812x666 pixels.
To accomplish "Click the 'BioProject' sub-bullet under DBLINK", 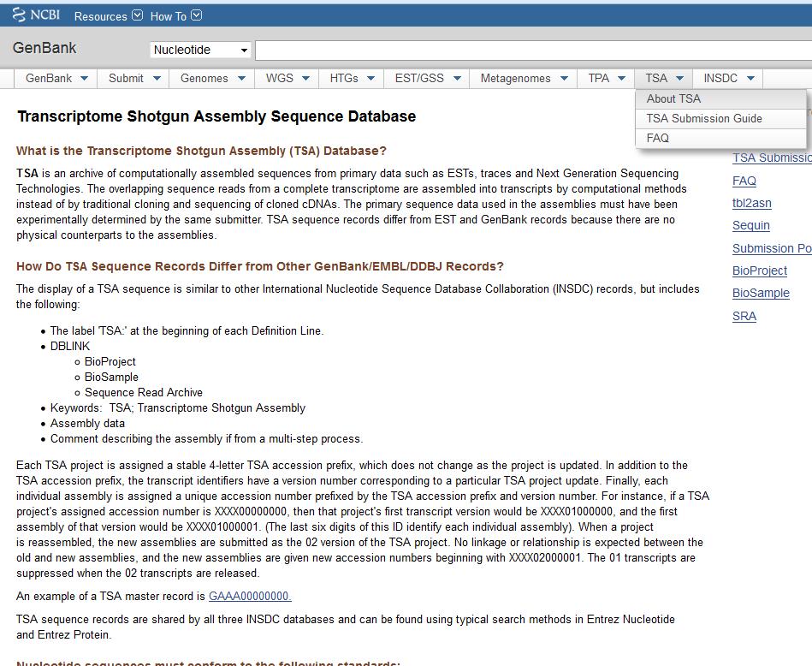I will tap(110, 362).
